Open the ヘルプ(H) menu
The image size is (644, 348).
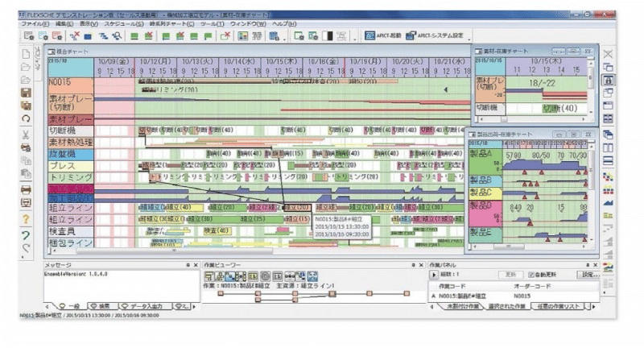[x=284, y=24]
